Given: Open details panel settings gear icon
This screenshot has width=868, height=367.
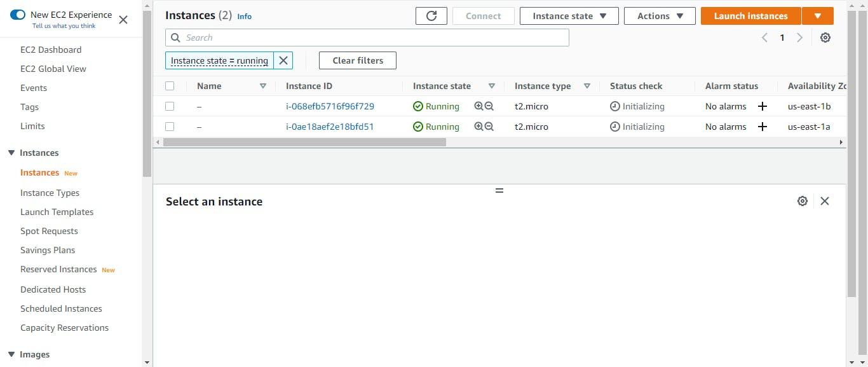Looking at the screenshot, I should 802,201.
